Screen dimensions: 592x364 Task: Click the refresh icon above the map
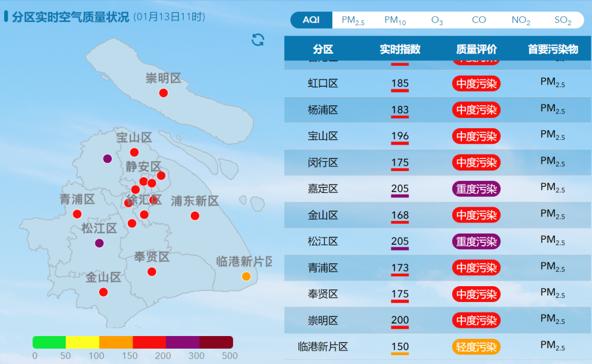[x=258, y=39]
